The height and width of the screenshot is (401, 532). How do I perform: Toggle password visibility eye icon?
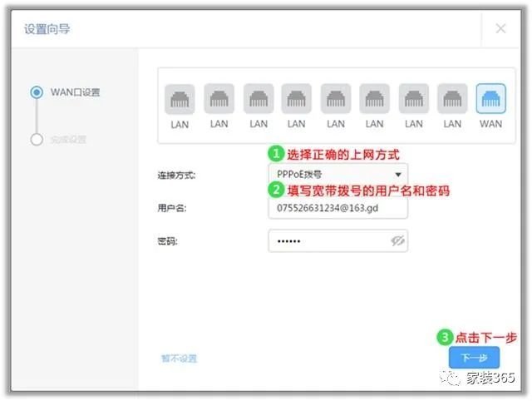(397, 240)
